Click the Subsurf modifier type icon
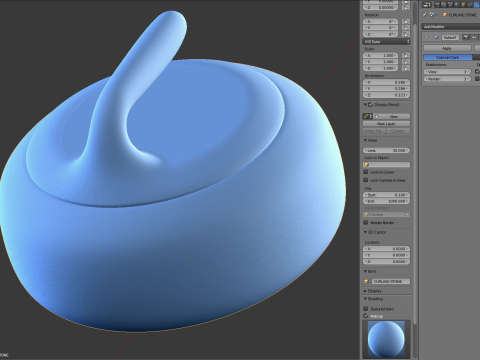The height and width of the screenshot is (360, 480). (436, 37)
